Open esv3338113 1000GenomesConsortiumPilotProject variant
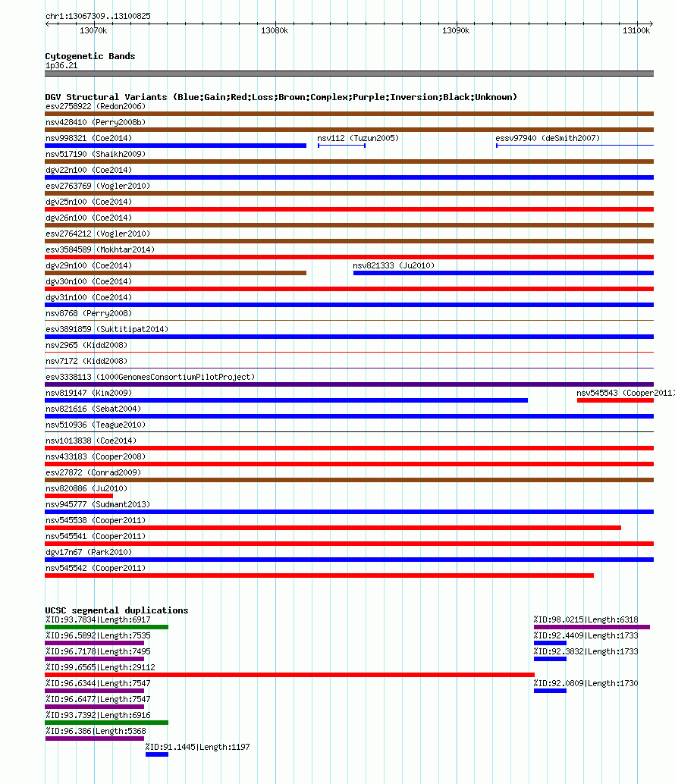Screen dimensions: 675x784 tap(150, 378)
